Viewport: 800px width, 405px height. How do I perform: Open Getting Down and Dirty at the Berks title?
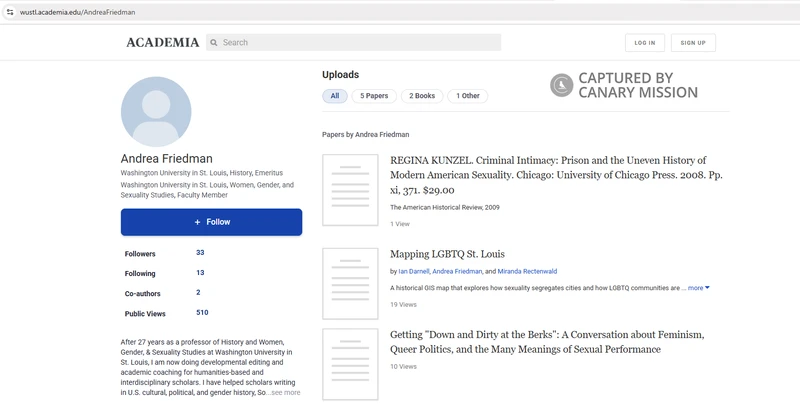coord(547,342)
